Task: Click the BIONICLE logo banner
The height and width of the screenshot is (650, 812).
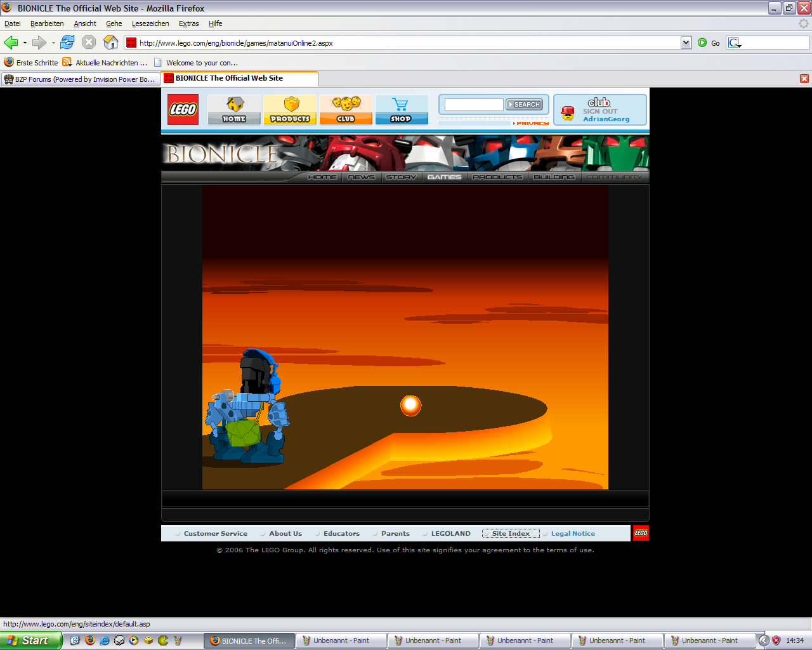Action: [x=222, y=154]
